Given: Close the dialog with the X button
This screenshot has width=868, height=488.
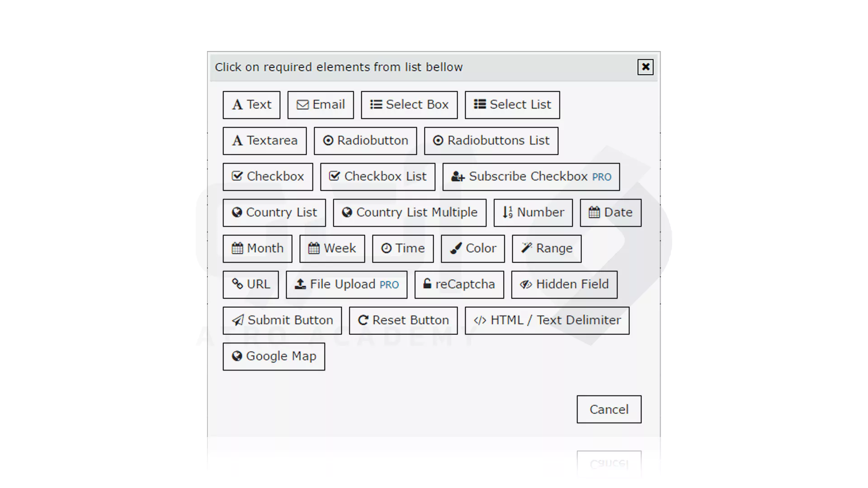Looking at the screenshot, I should [x=645, y=67].
